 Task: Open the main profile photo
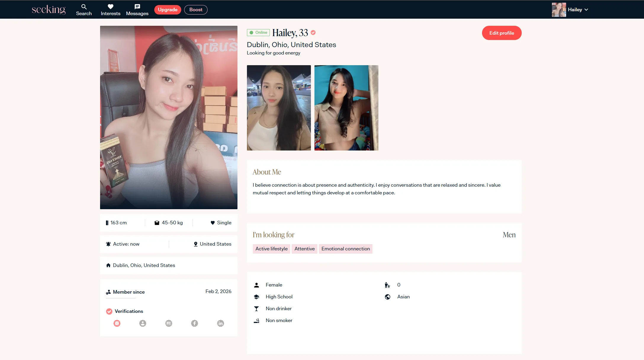tap(169, 117)
